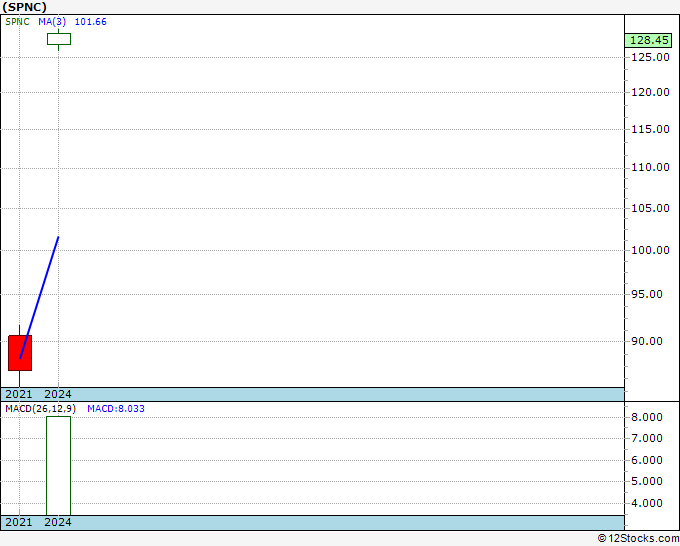Click the 101.66 moving average value
Image resolution: width=680 pixels, height=546 pixels.
90,21
